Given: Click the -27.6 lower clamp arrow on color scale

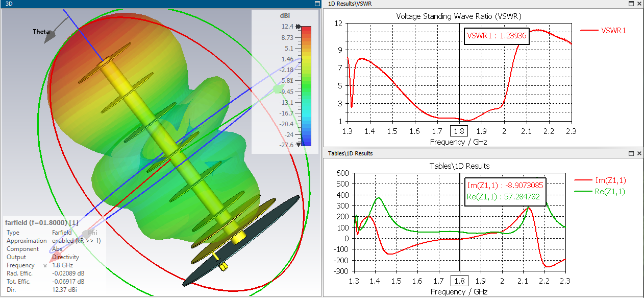Looking at the screenshot, I should tap(299, 145).
